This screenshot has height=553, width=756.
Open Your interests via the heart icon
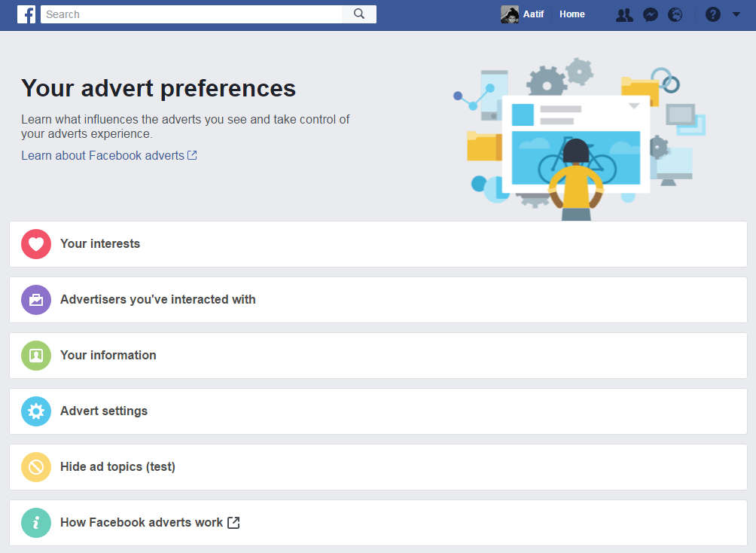(x=35, y=244)
